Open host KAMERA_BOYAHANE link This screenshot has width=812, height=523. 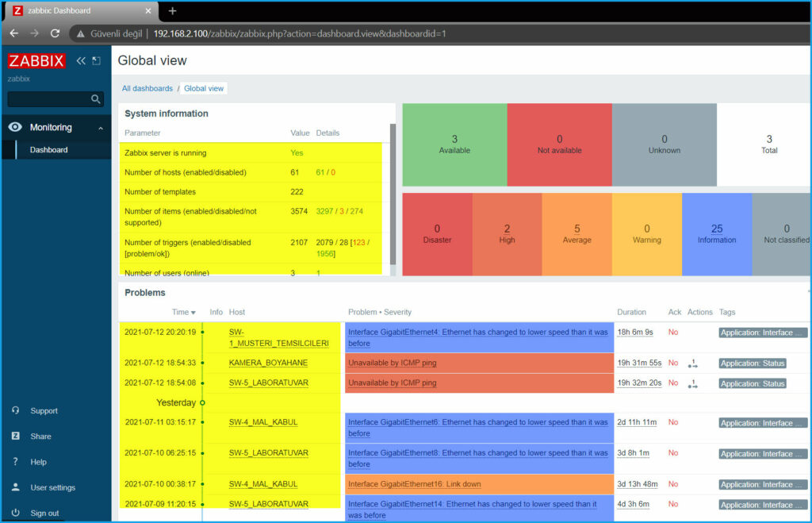click(268, 363)
